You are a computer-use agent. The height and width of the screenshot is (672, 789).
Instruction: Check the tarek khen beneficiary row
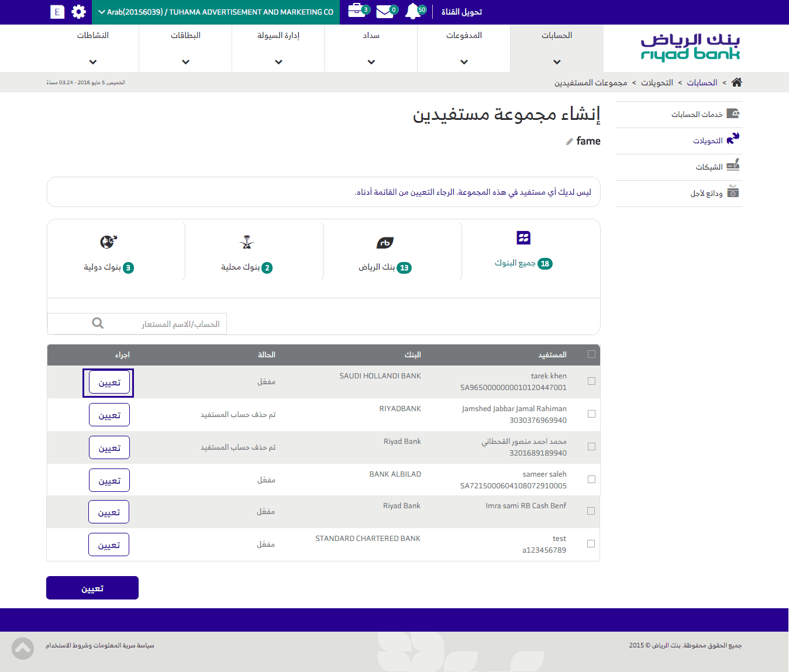pos(591,381)
